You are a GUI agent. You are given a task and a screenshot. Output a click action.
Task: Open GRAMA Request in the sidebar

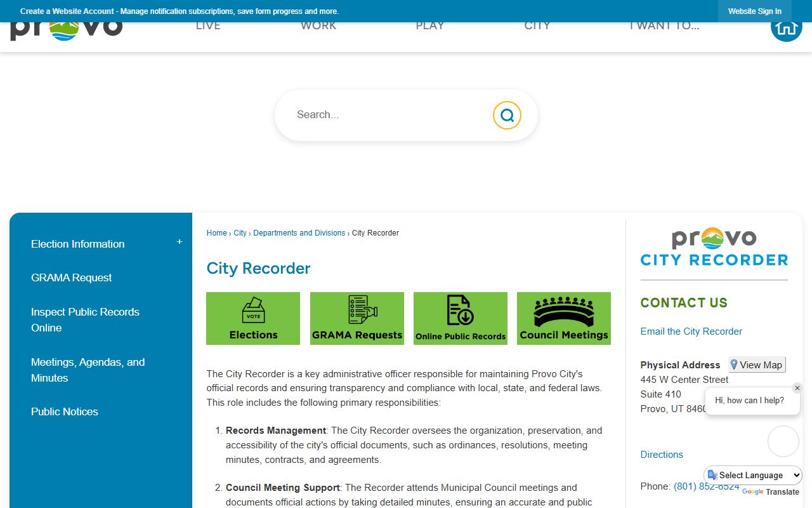pyautogui.click(x=71, y=277)
